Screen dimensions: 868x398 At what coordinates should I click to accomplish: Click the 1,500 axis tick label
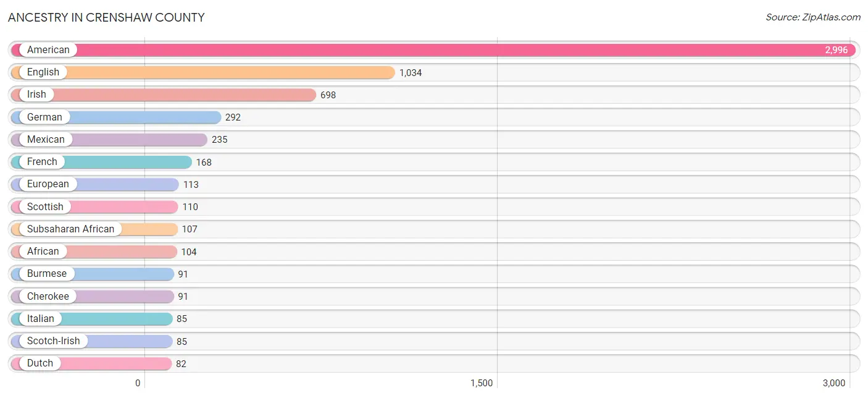tap(482, 383)
